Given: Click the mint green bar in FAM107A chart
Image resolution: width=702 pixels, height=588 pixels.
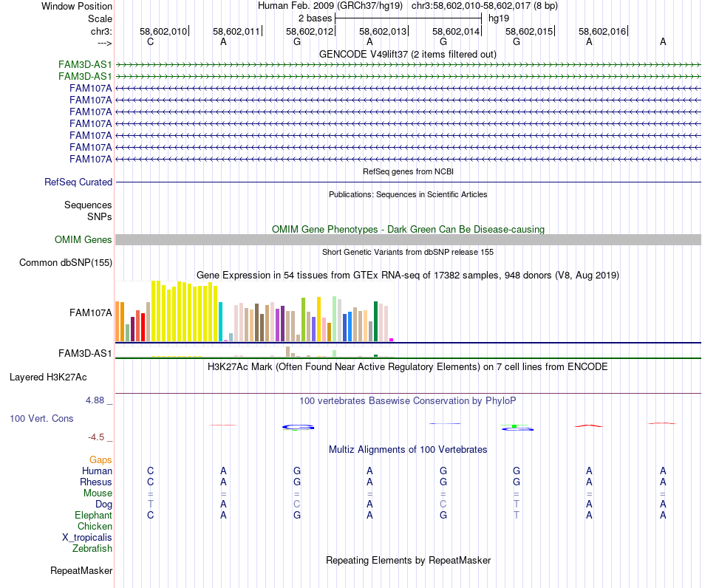Looking at the screenshot, I should pos(335,318).
